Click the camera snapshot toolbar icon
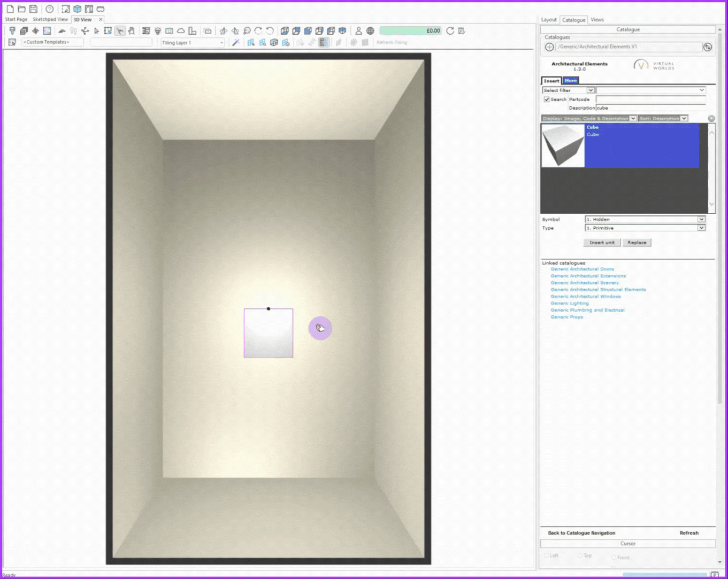This screenshot has width=728, height=579. click(169, 31)
